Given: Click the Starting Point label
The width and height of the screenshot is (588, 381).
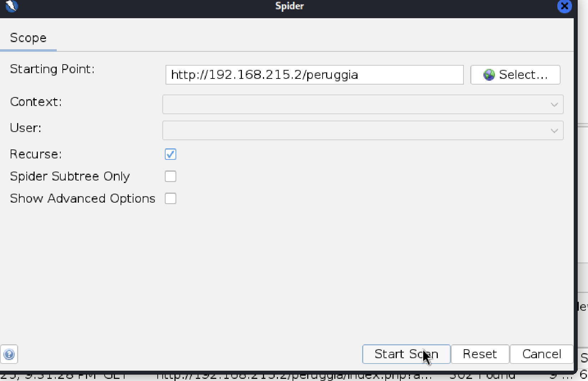Looking at the screenshot, I should coord(52,69).
